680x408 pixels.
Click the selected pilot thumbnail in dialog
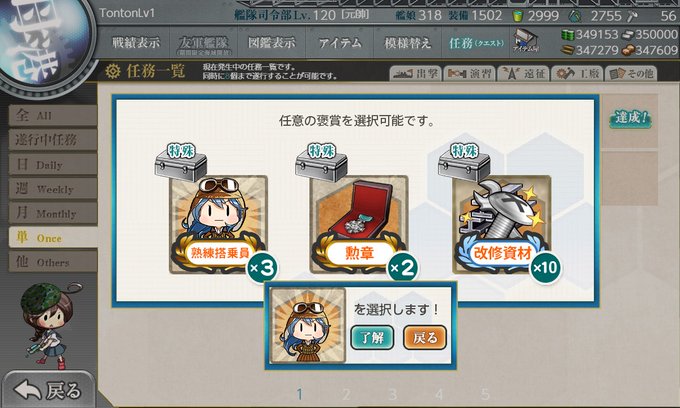[x=307, y=325]
